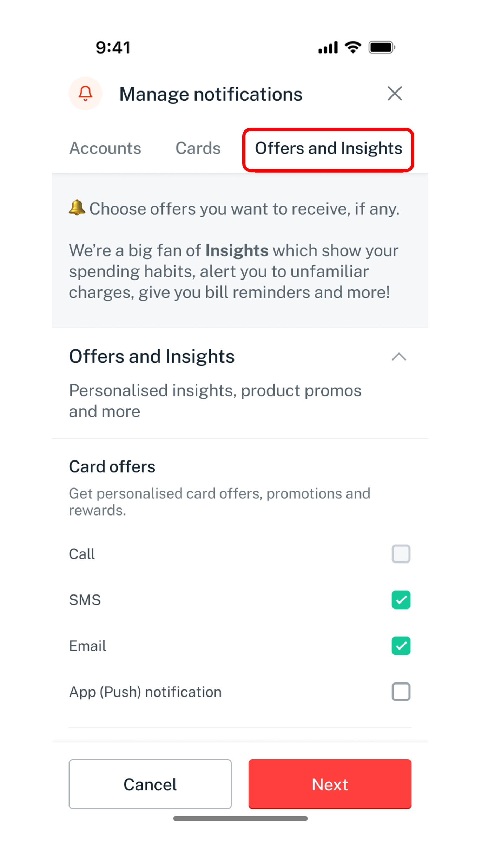The image size is (482, 868).
Task: Enable Call for card offers
Action: [x=401, y=554]
